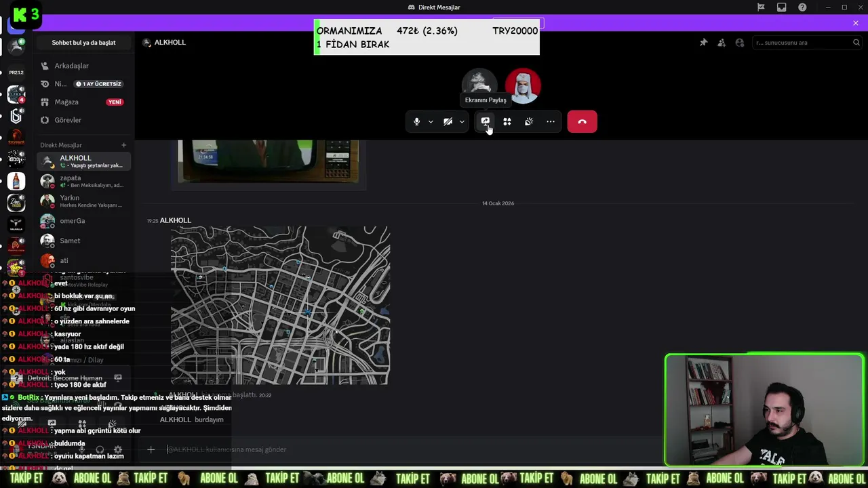Open the Sisyphos server icon
This screenshot has width=868, height=488.
(16, 138)
